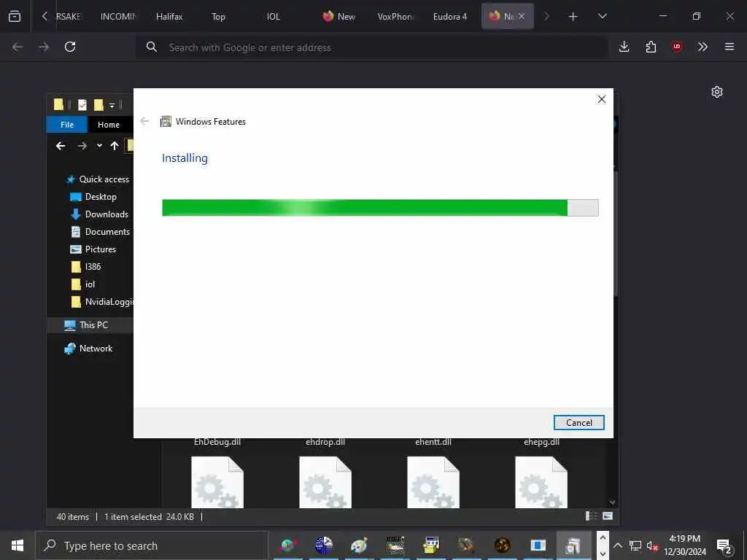This screenshot has height=560, width=747.
Task: Click the Firefox address search field
Action: [x=371, y=47]
